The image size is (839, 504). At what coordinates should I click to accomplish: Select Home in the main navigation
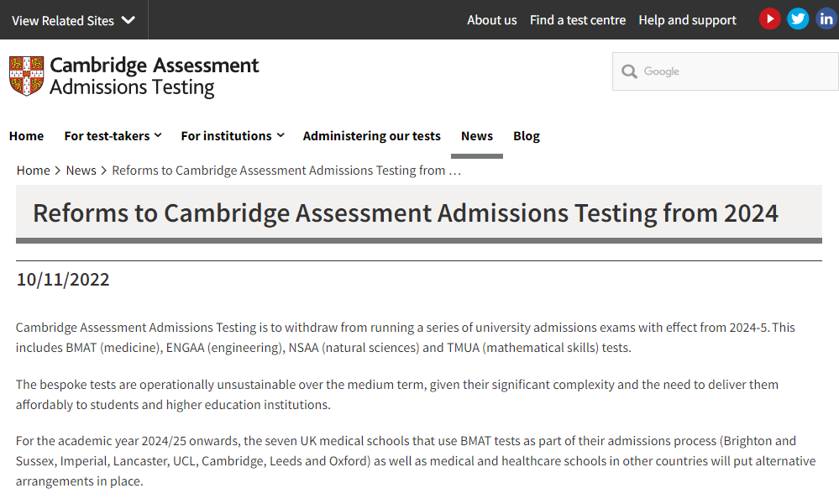click(x=26, y=136)
